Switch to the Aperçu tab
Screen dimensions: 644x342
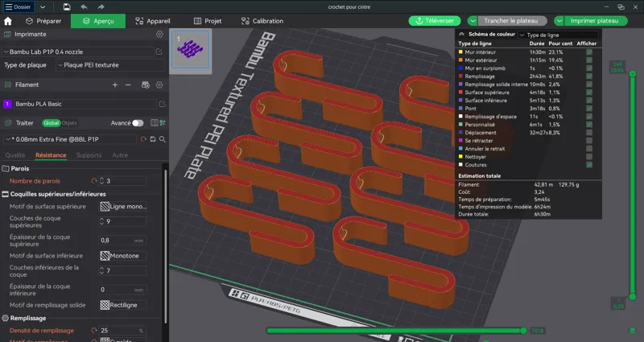(x=98, y=21)
